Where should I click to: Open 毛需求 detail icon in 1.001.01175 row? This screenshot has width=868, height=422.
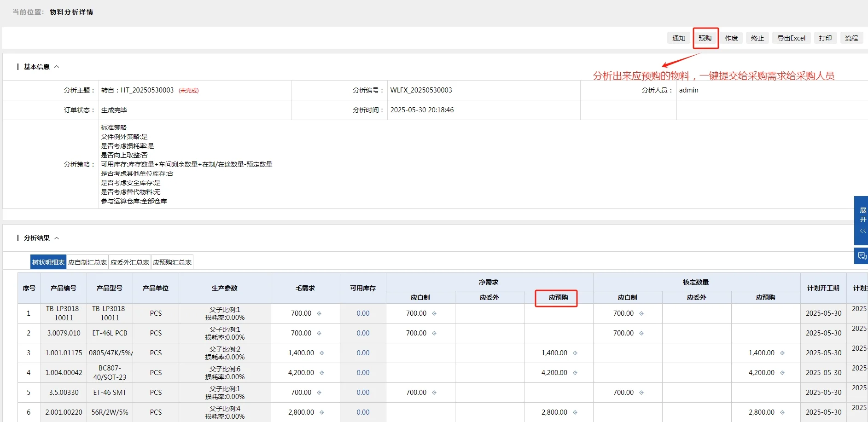click(x=322, y=353)
